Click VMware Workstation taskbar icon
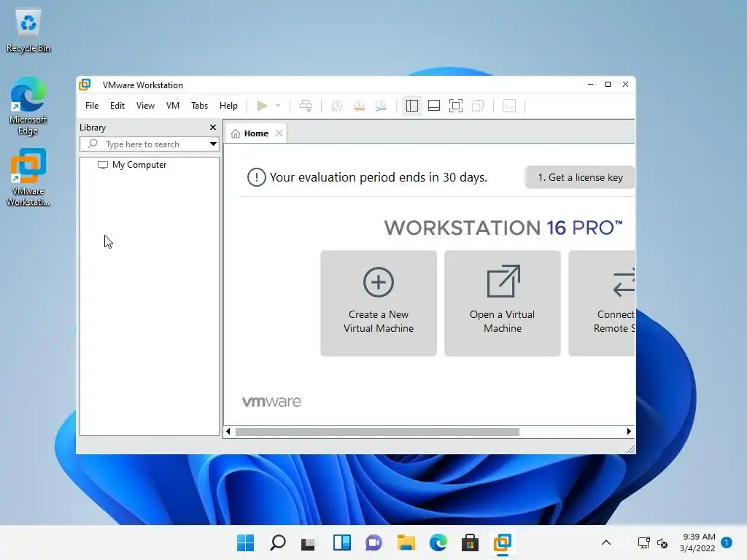The image size is (747, 560). (503, 542)
